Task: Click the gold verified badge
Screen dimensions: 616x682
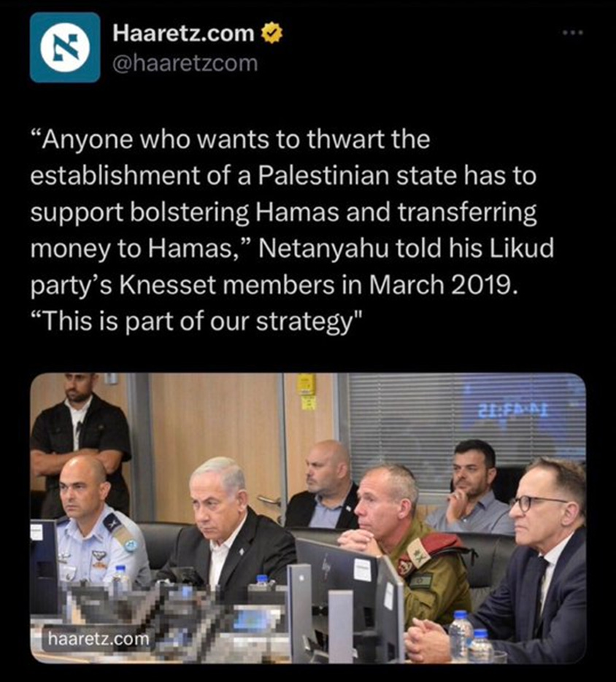Action: [272, 34]
